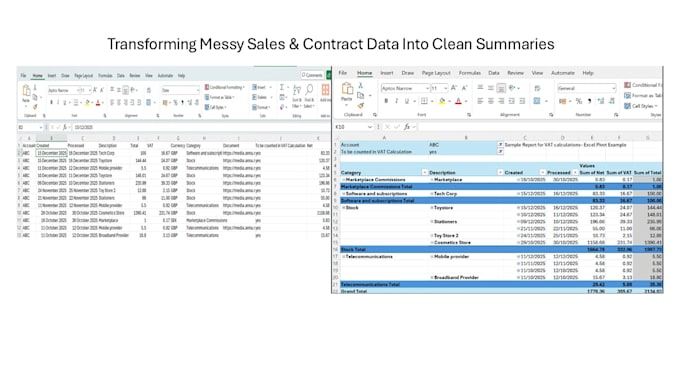680x383 pixels.
Task: Select Tech Corp cell in left Excel sheet
Action: point(114,153)
